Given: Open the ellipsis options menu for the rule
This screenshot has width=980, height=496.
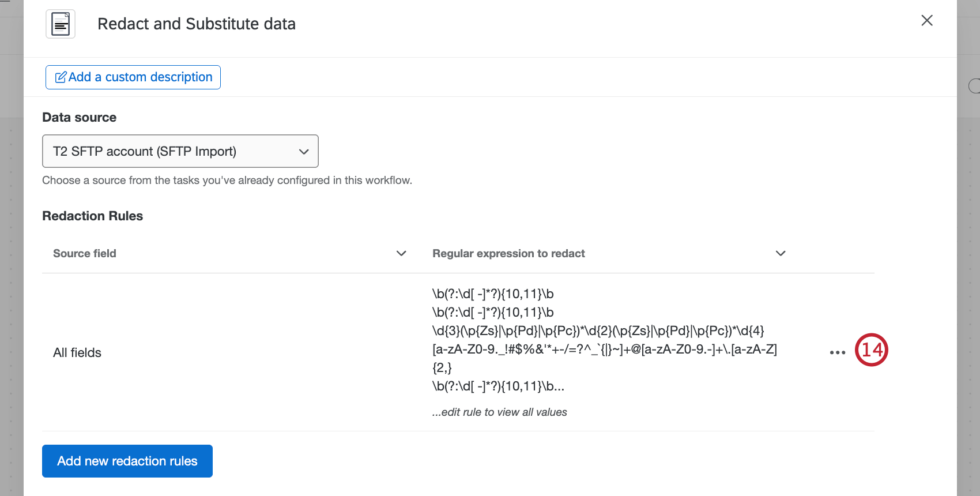Looking at the screenshot, I should point(837,352).
